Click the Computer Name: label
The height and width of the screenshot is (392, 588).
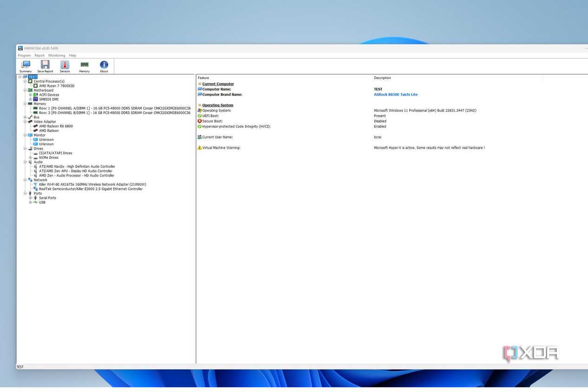point(216,89)
